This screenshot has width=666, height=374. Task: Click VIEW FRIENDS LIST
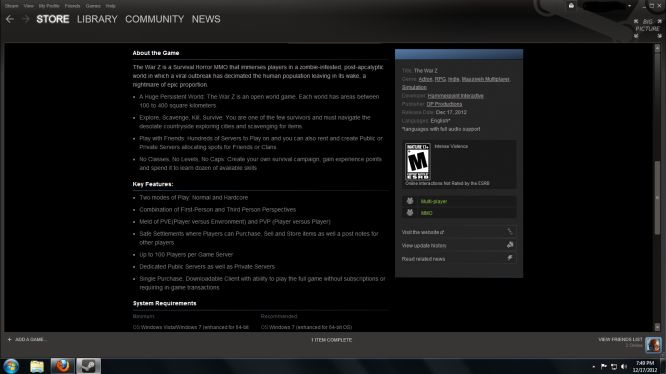[620, 339]
